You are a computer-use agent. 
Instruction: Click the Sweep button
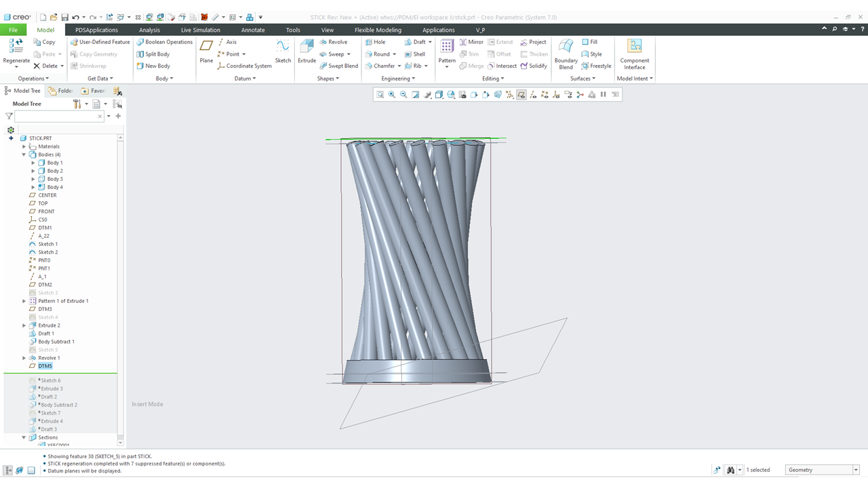332,54
